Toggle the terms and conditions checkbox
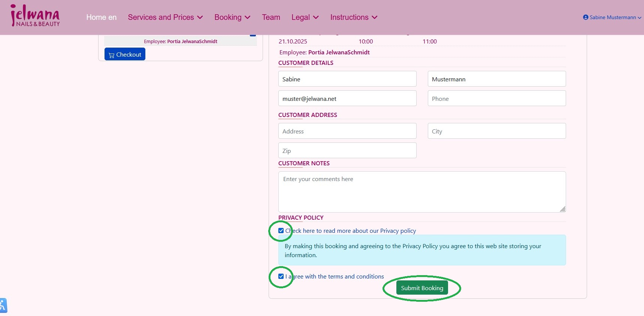644x316 pixels. (x=281, y=277)
